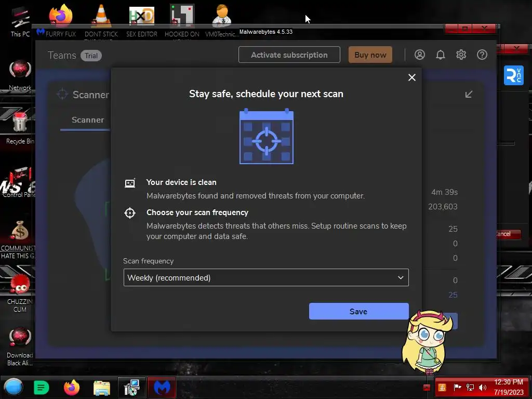Collapse the Scanner panel arrow icon
The width and height of the screenshot is (532, 399).
(469, 94)
